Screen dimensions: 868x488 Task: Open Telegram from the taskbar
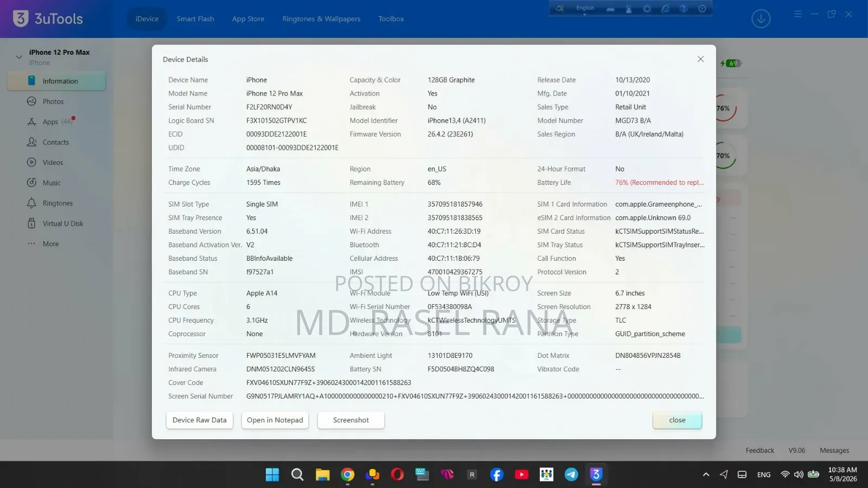(571, 474)
